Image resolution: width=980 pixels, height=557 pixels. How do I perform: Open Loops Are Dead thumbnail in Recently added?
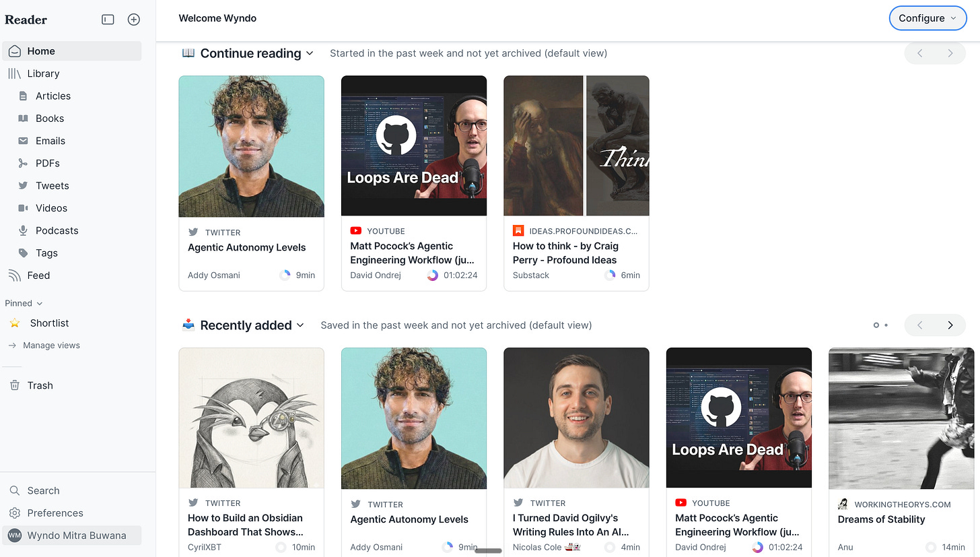tap(739, 418)
